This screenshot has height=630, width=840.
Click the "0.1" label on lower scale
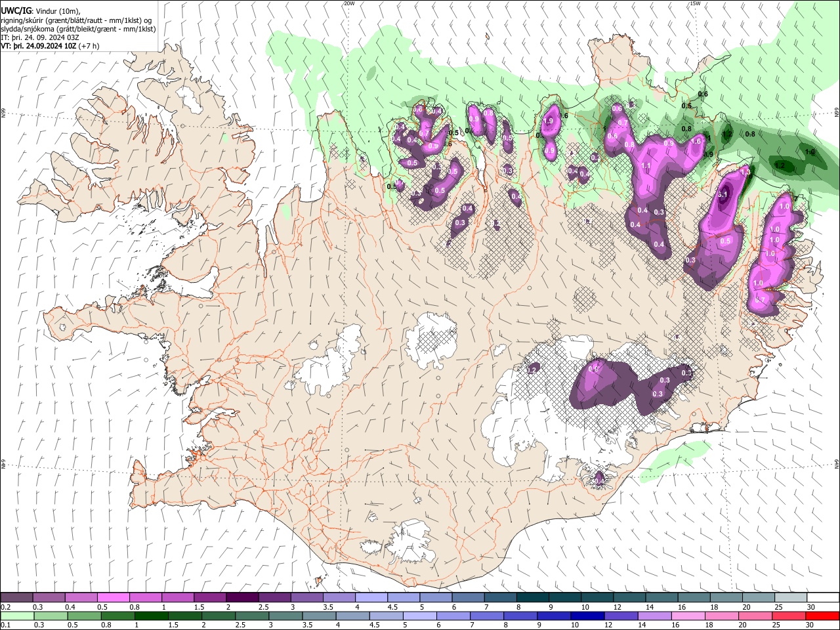(x=5, y=625)
